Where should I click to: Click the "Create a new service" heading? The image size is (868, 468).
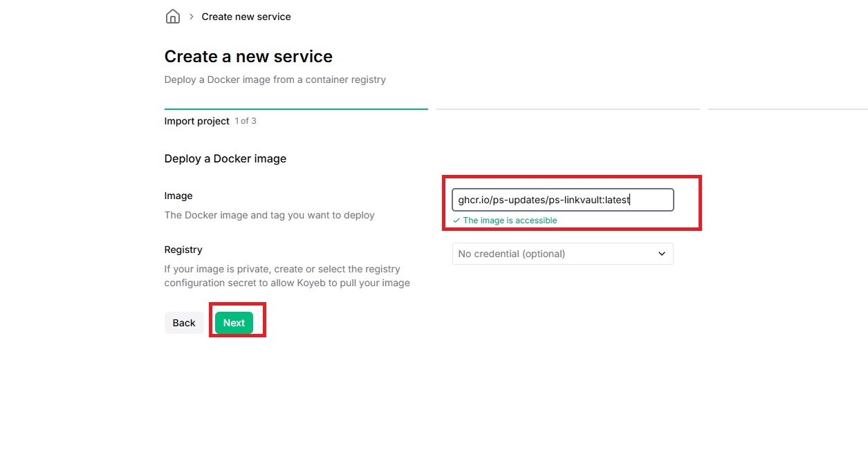[248, 57]
